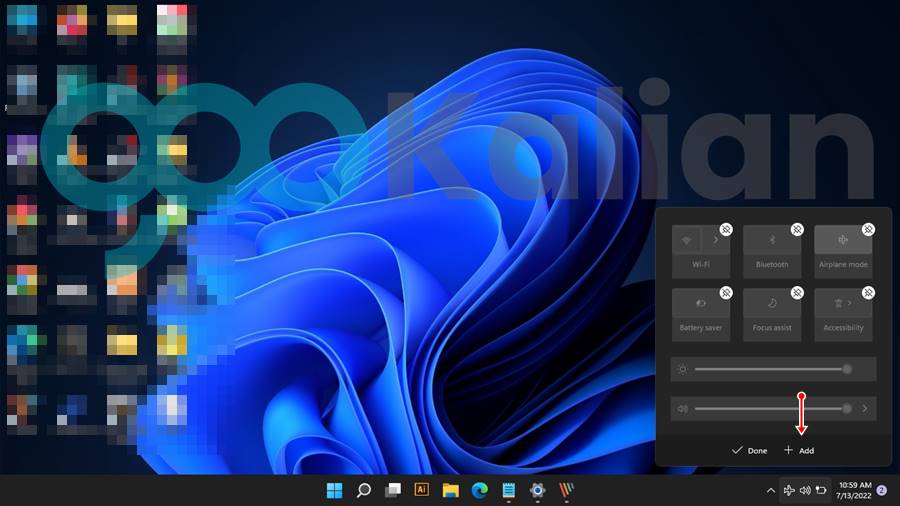Launch Microsoft Edge from the taskbar
Viewport: 900px width, 506px height.
point(480,491)
